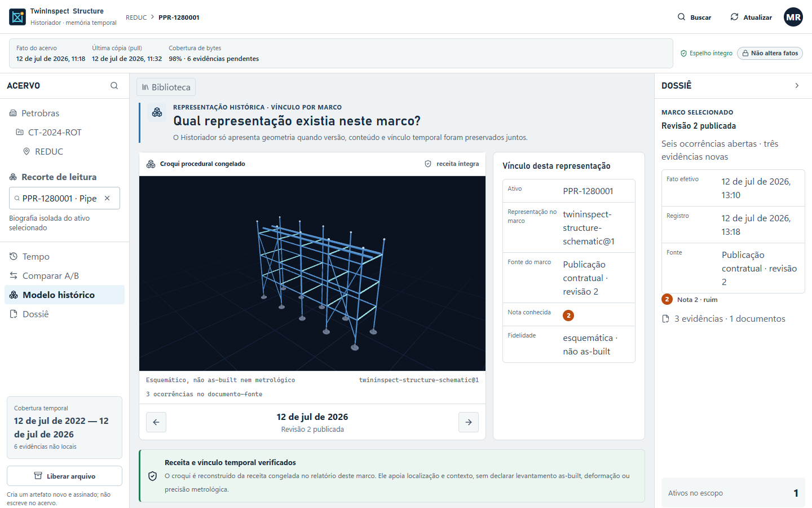
Task: Go to the next marco
Action: (x=469, y=422)
